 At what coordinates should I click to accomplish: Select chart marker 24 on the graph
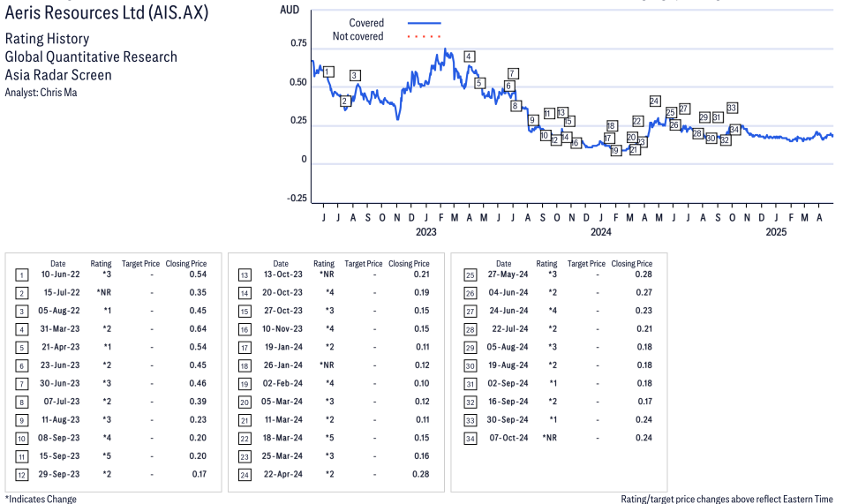pyautogui.click(x=654, y=101)
